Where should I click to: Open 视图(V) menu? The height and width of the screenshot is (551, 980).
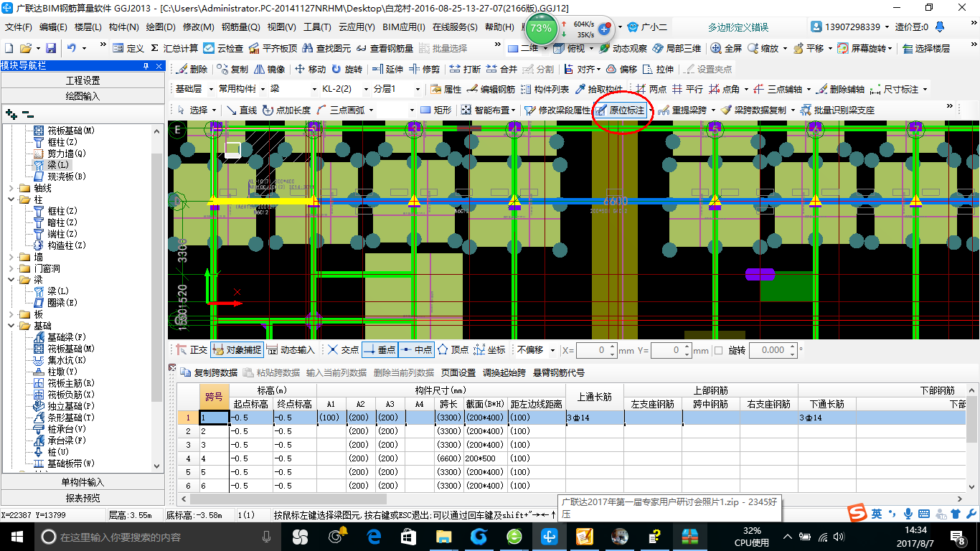point(282,27)
